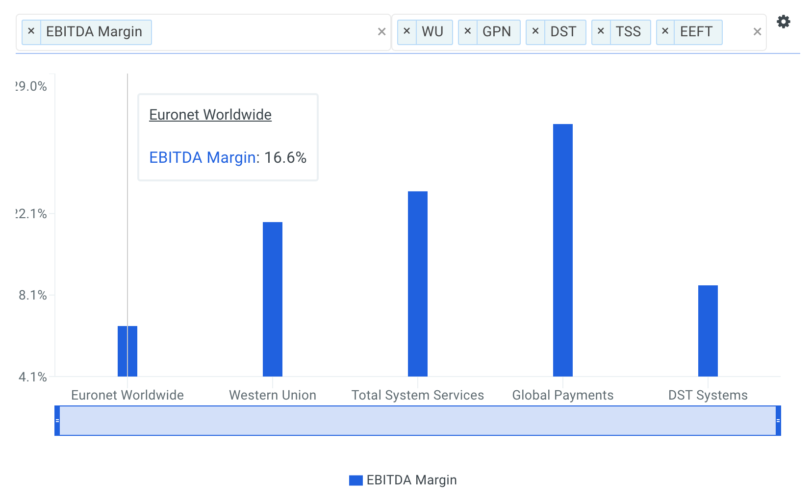
Task: Click the 4.1% y-axis value
Action: [32, 377]
